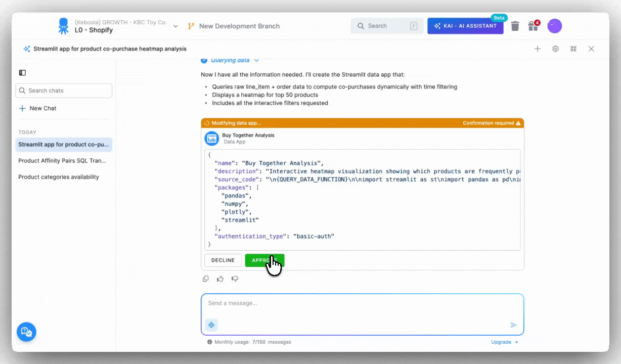Click the "authentication_type" line in JSON
Image resolution: width=621 pixels, height=364 pixels.
point(274,236)
